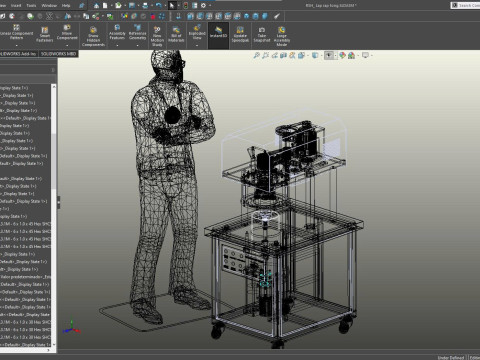Click the Dynamic Annotation Views icon
The width and height of the screenshot is (480, 360).
pyautogui.click(x=292, y=55)
